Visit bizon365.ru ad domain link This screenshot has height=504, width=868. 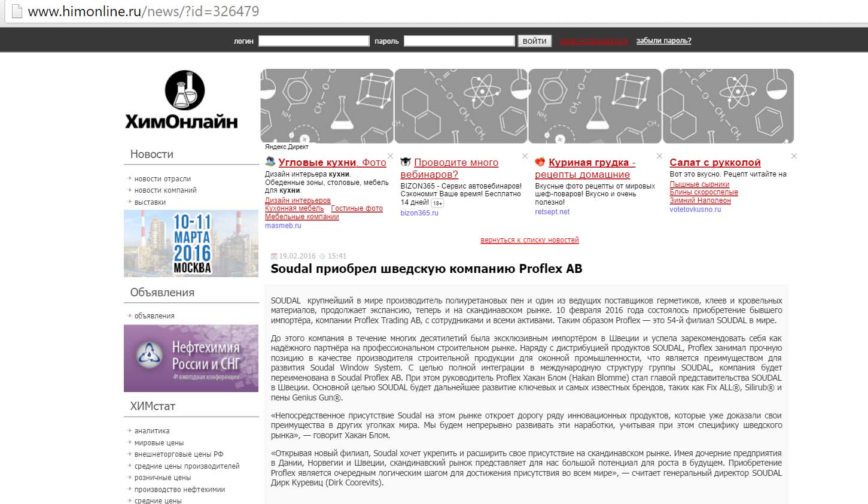click(419, 213)
